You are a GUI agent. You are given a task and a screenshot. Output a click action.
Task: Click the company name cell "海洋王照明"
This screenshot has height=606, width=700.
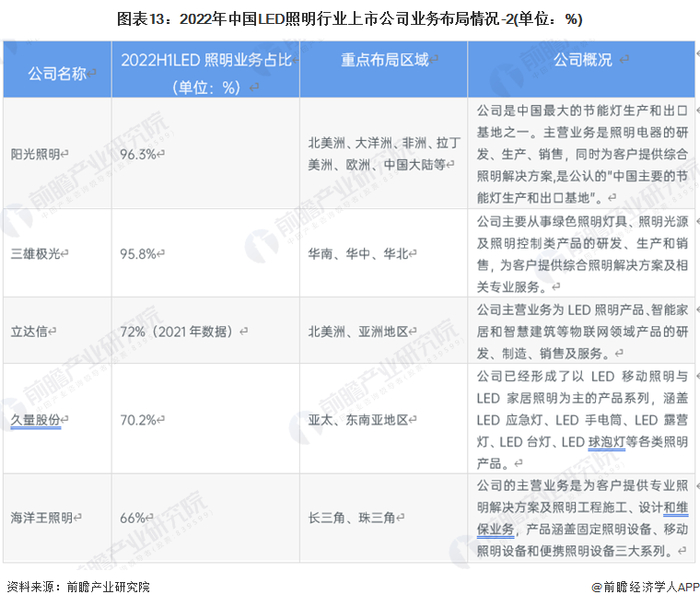[x=42, y=518]
